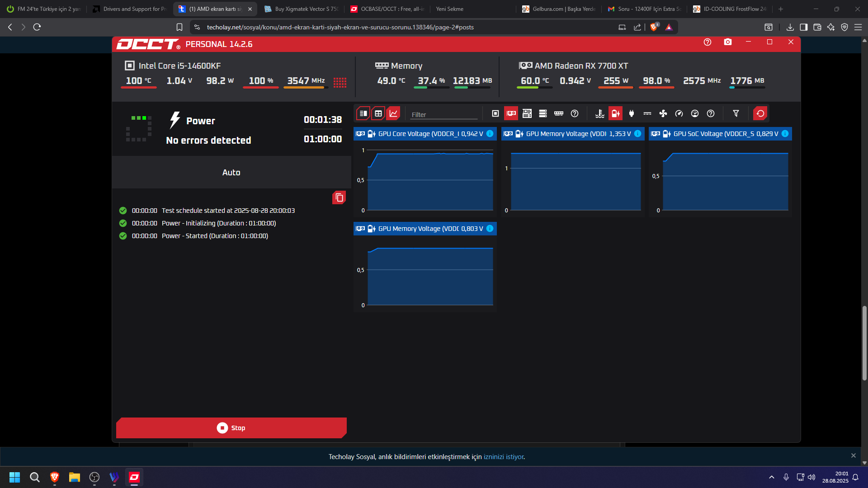Open Brave Rewards triangle icon
868x488 pixels.
point(669,27)
